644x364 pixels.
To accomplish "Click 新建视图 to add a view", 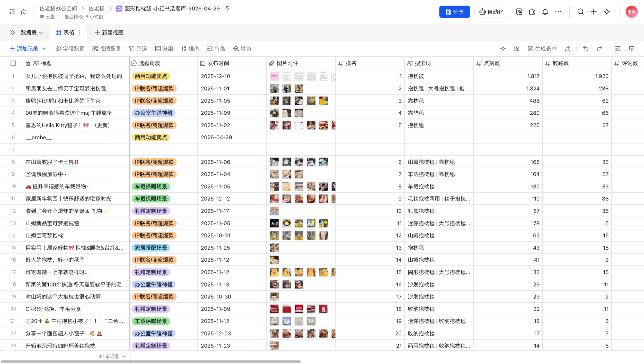I will 109,33.
